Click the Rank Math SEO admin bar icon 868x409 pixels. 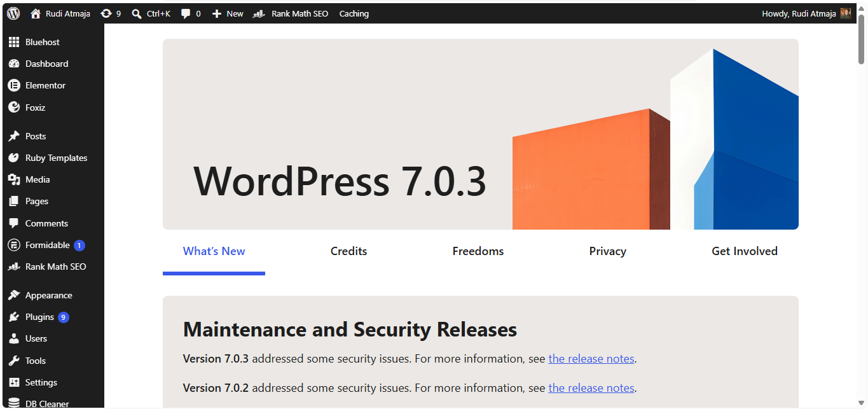coord(259,13)
